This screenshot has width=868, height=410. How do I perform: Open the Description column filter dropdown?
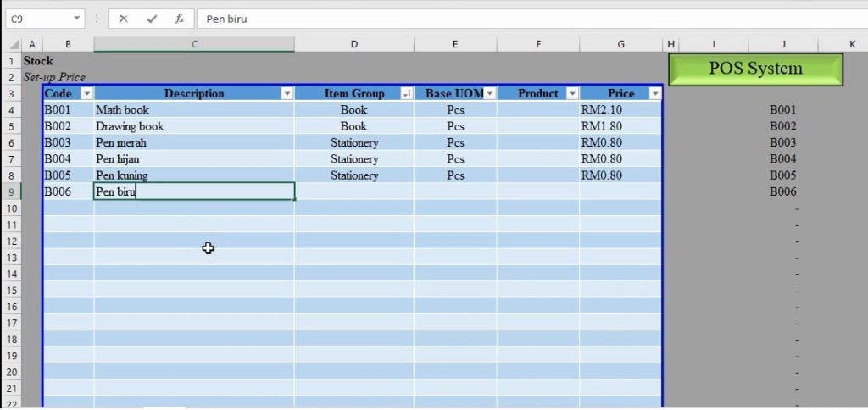pyautogui.click(x=287, y=93)
